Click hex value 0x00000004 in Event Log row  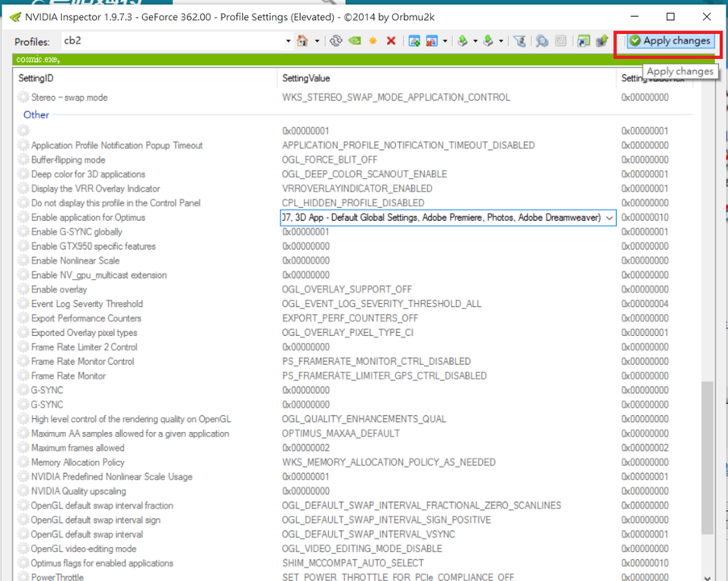(x=645, y=304)
